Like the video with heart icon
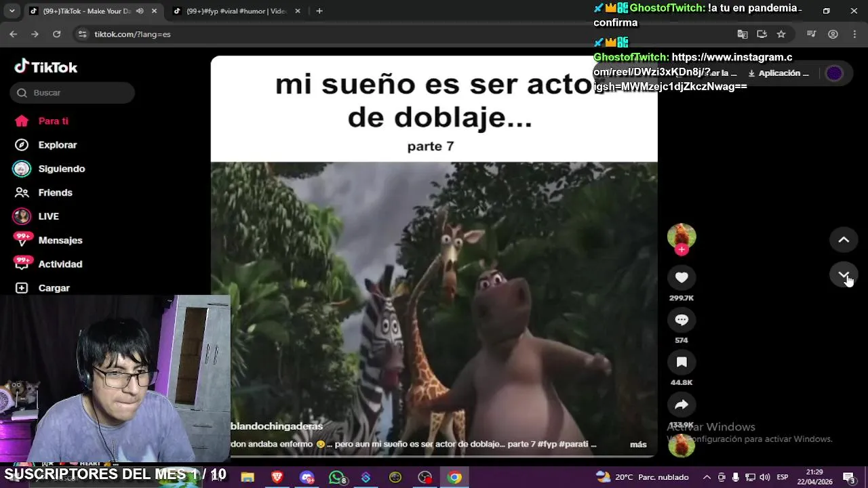Screen dimensions: 868x488 tap(682, 277)
